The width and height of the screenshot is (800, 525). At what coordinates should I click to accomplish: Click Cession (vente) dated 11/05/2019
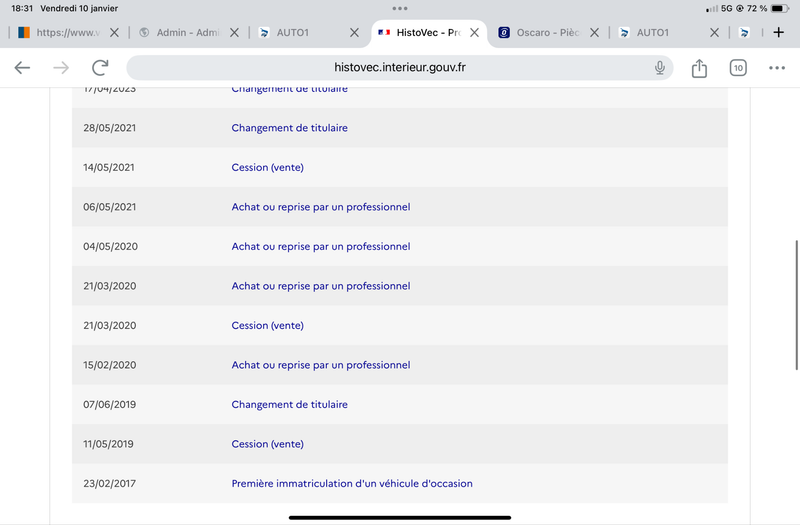(267, 444)
